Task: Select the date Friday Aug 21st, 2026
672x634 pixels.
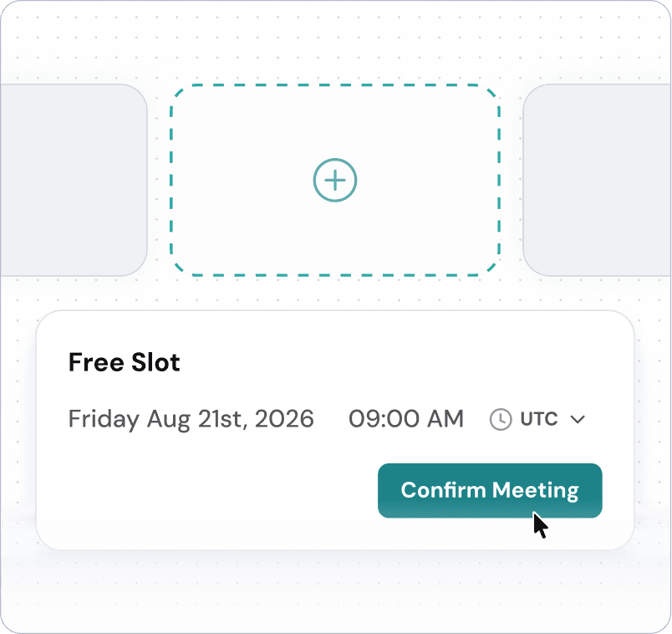Action: tap(191, 419)
